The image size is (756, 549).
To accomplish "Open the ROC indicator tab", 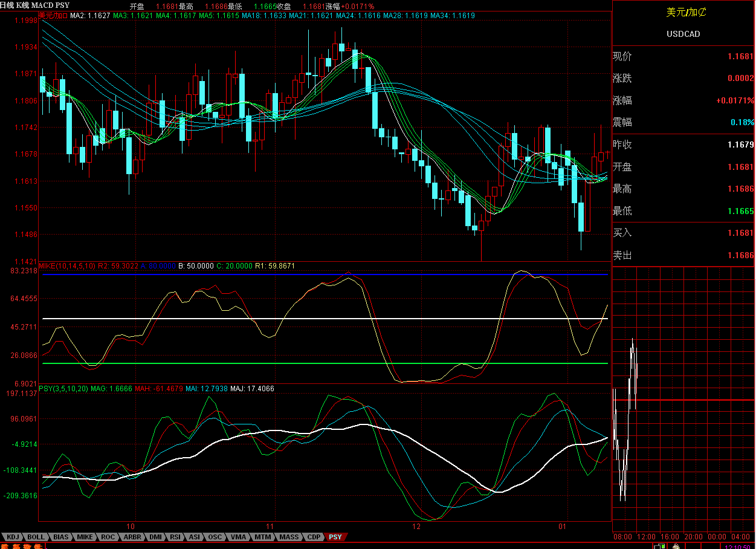I will click(x=108, y=537).
